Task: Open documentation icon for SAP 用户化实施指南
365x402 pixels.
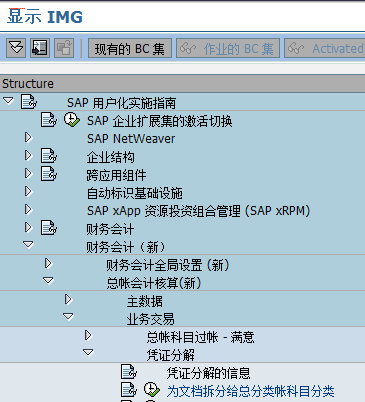Action: click(29, 102)
